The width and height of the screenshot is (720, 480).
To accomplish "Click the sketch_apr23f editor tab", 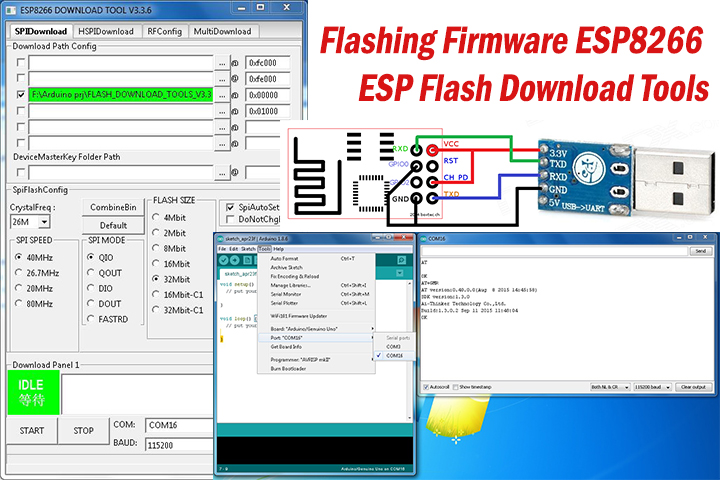I will [240, 274].
